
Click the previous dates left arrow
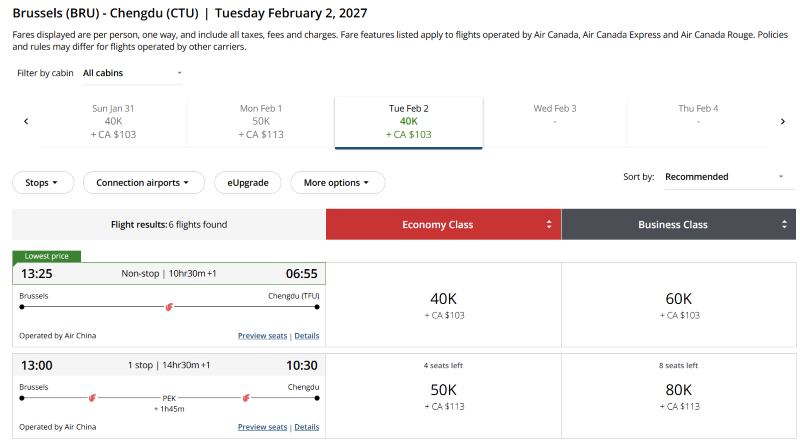[x=26, y=121]
